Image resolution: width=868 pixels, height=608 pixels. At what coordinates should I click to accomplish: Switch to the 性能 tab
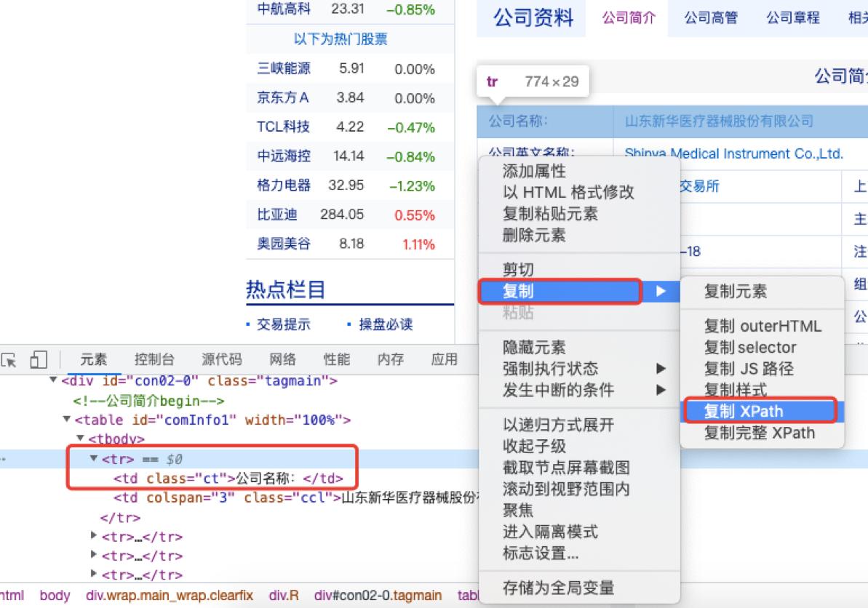[336, 358]
